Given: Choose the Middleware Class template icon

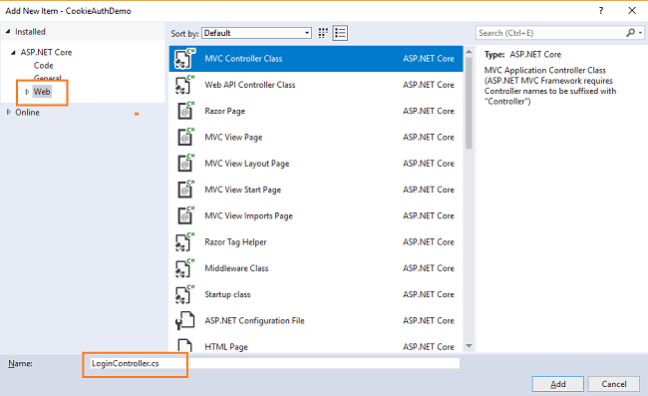Looking at the screenshot, I should pos(184,268).
